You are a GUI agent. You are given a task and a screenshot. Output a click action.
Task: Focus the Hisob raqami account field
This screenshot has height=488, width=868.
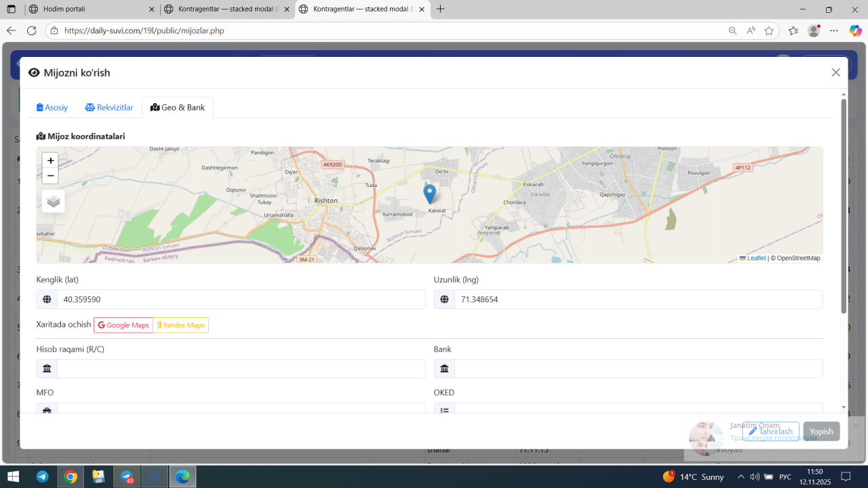click(241, 369)
